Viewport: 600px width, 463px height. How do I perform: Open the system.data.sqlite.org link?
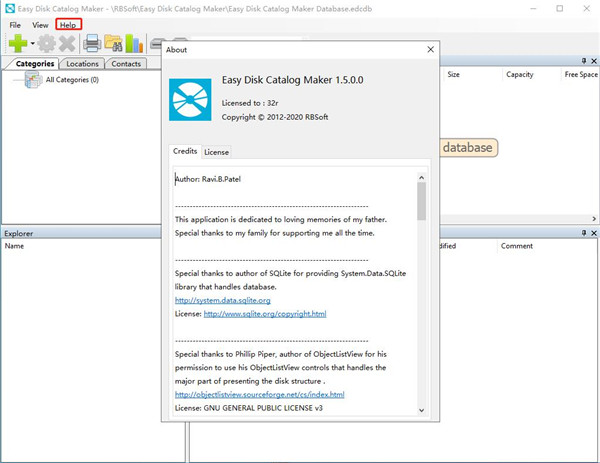222,300
